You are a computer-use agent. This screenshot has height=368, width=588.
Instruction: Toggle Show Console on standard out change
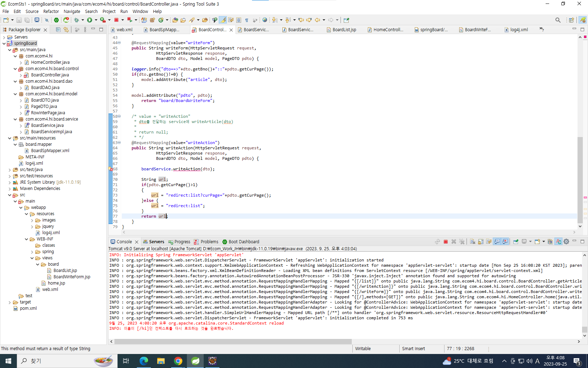497,242
